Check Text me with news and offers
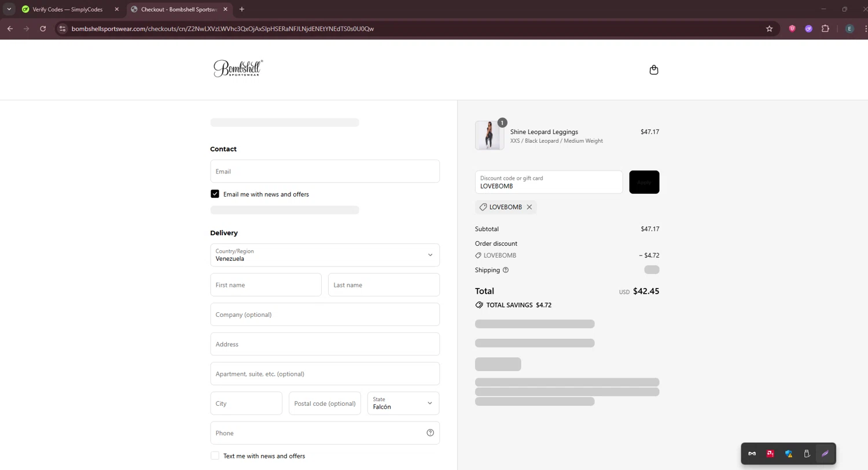Viewport: 868px width, 470px height. tap(215, 456)
